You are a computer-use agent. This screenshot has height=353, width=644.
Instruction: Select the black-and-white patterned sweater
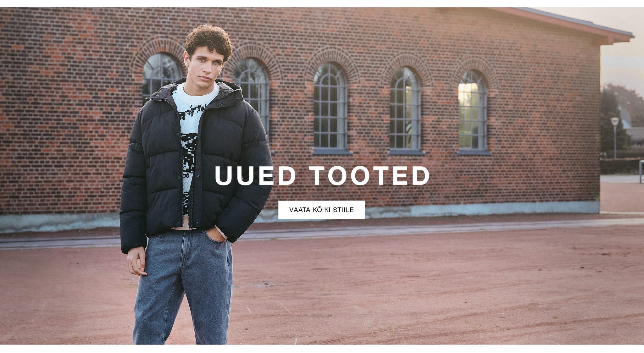(x=191, y=141)
